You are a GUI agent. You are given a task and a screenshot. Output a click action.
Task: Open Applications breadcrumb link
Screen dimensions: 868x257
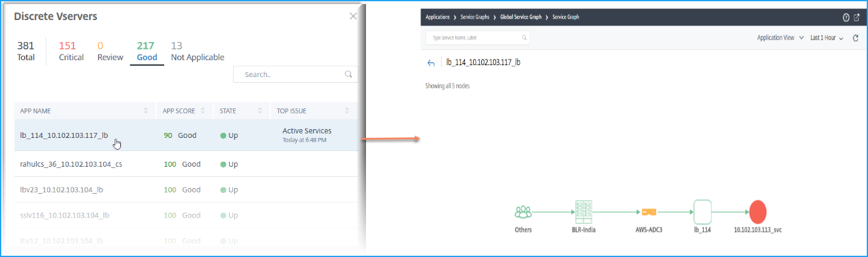[437, 17]
